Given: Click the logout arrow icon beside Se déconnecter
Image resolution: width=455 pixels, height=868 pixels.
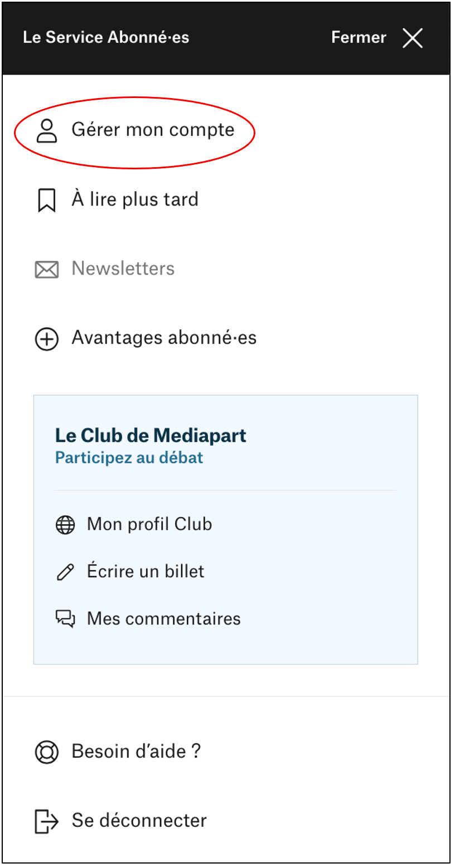Looking at the screenshot, I should coord(47,822).
